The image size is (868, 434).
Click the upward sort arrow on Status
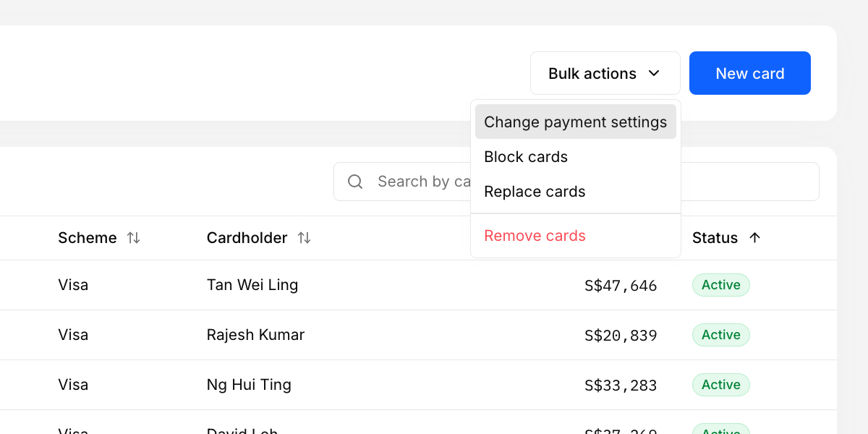pyautogui.click(x=754, y=237)
